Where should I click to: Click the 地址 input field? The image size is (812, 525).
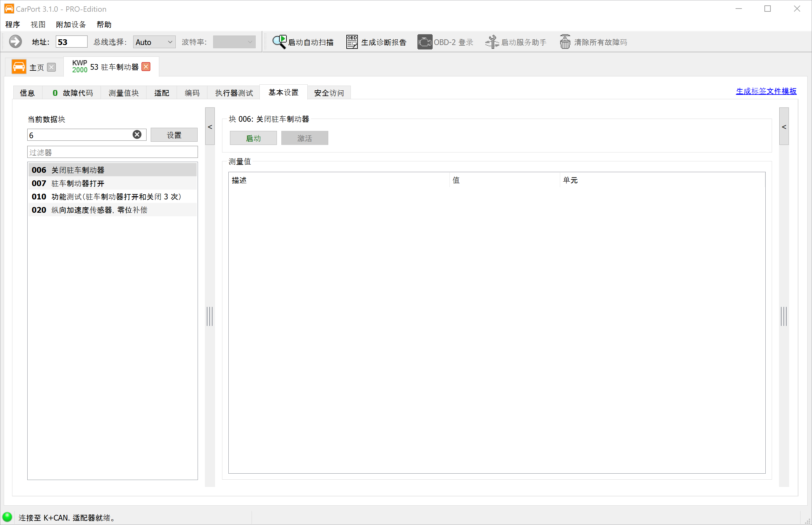pyautogui.click(x=71, y=42)
